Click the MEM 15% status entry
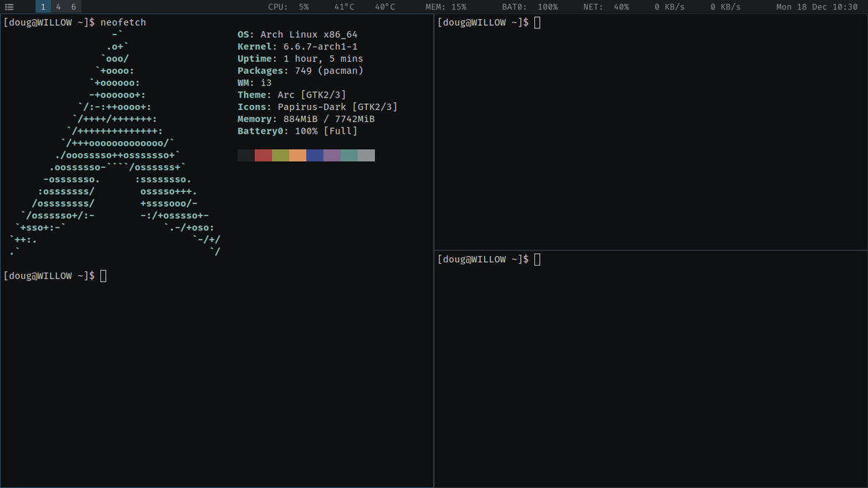Viewport: 868px width, 488px height. 446,7
